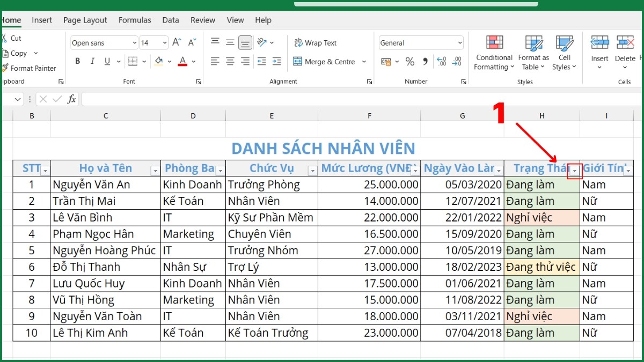Image resolution: width=644 pixels, height=362 pixels.
Task: Open the Page Layout tab
Action: [x=85, y=20]
